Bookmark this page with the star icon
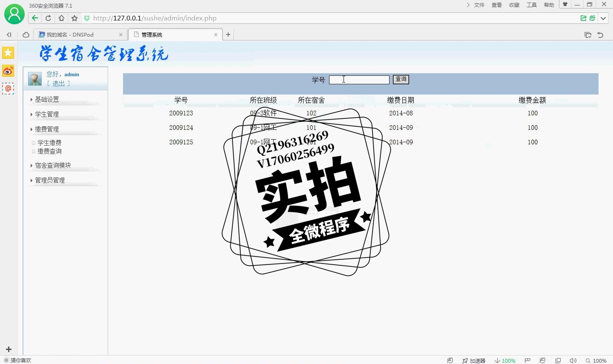The image size is (613, 364). click(x=74, y=18)
